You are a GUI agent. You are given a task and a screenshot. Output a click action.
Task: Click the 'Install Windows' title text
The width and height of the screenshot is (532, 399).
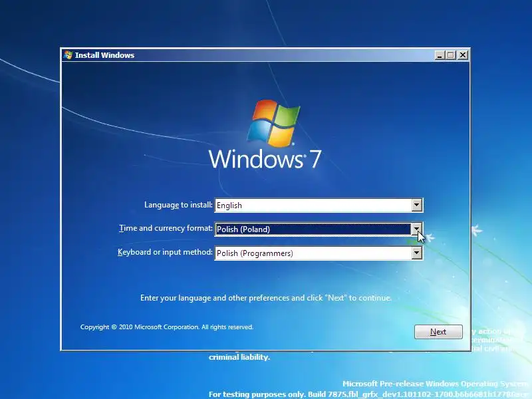point(104,55)
